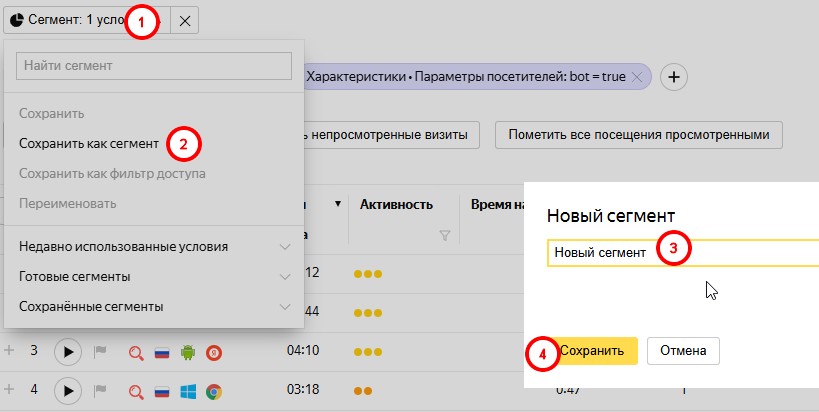Click the three yellow activity dots in row 3
The height and width of the screenshot is (412, 819).
point(368,352)
